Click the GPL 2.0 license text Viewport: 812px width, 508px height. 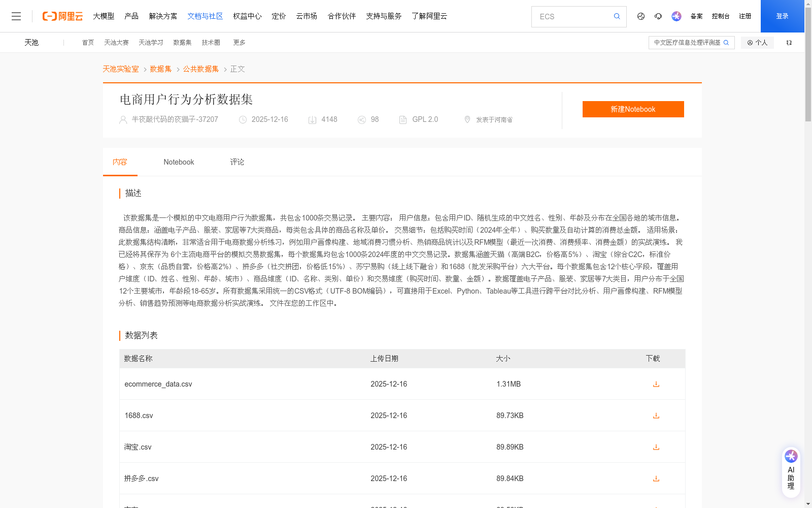(x=425, y=119)
